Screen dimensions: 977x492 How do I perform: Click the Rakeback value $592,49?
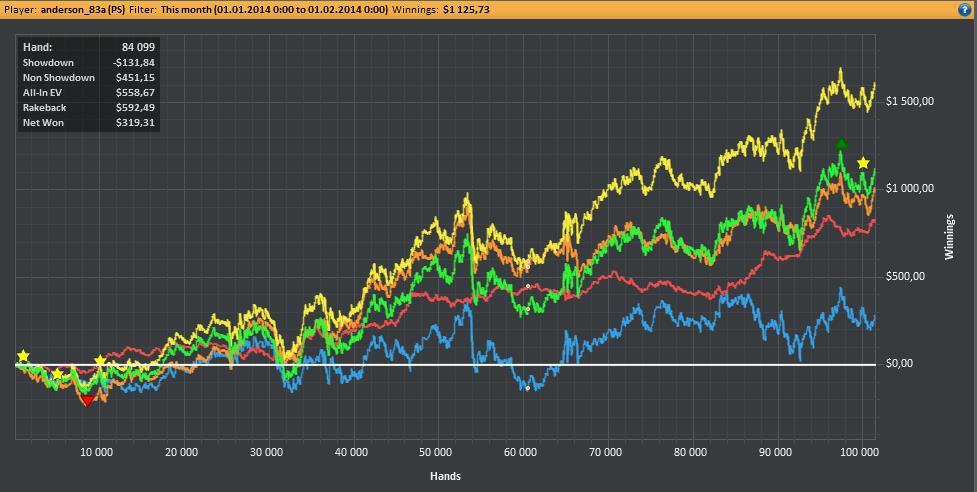(x=135, y=108)
